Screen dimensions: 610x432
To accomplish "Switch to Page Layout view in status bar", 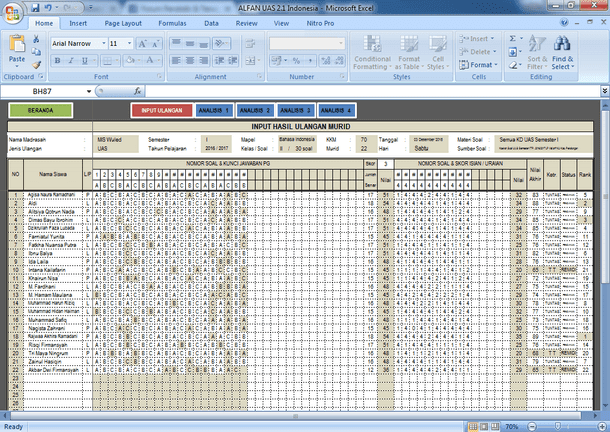I will click(484, 427).
